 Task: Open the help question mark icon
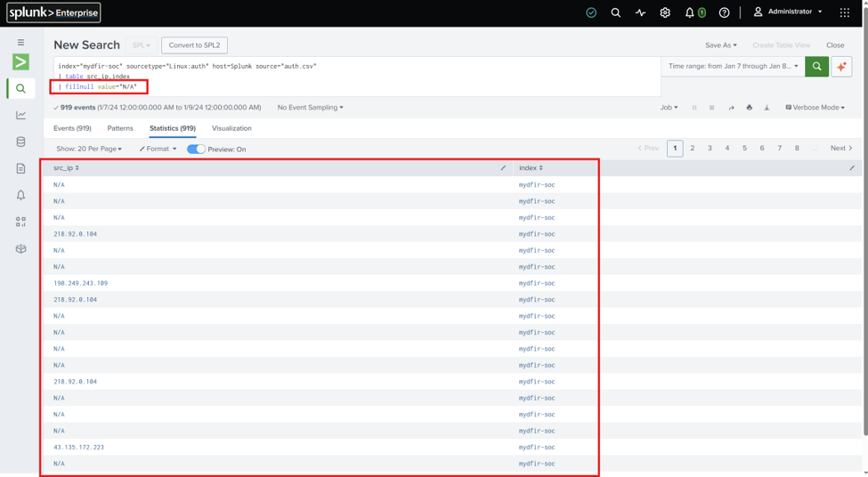724,12
